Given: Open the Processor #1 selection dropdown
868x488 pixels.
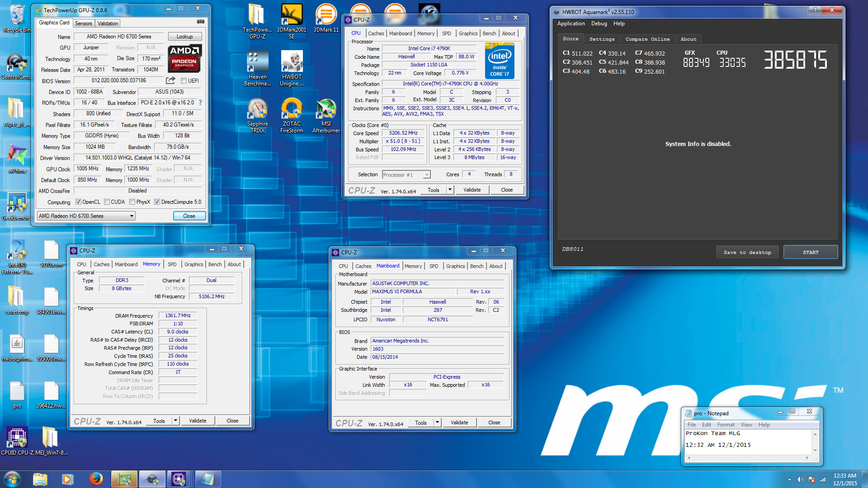Looking at the screenshot, I should coord(406,175).
